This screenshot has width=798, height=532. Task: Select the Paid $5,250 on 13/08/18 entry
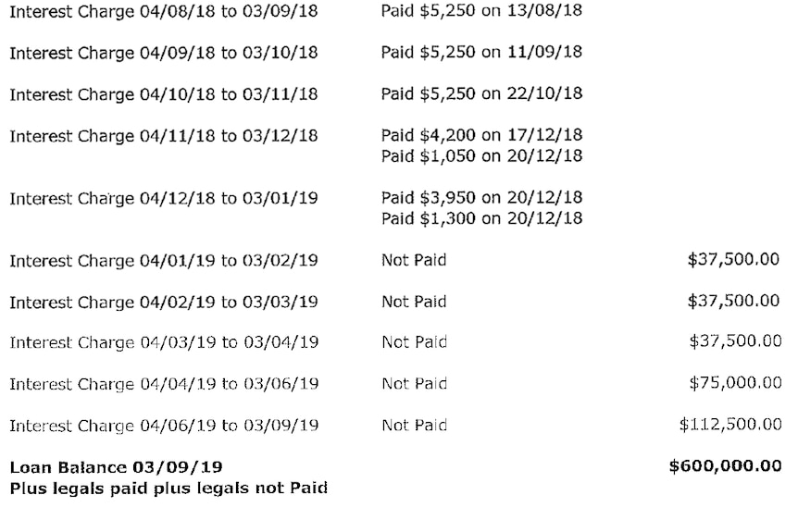(481, 10)
